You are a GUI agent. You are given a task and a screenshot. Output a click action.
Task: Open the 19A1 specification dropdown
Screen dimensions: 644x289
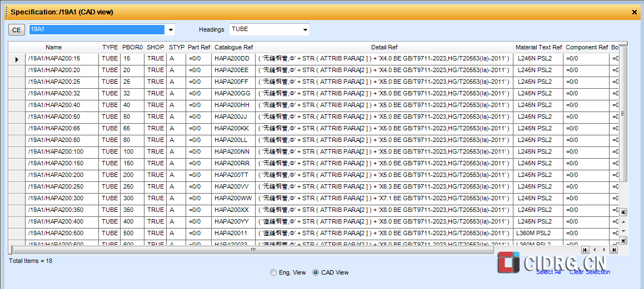171,29
